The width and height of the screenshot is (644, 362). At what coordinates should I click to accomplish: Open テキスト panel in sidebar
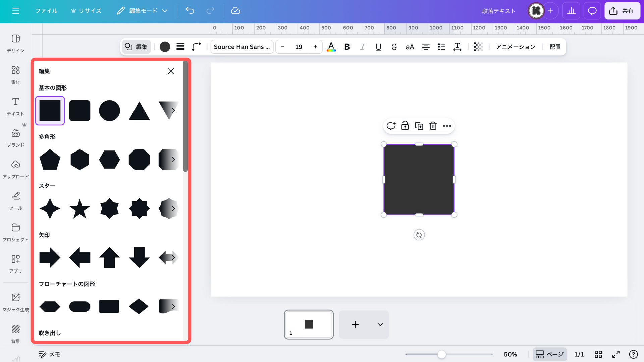[16, 107]
